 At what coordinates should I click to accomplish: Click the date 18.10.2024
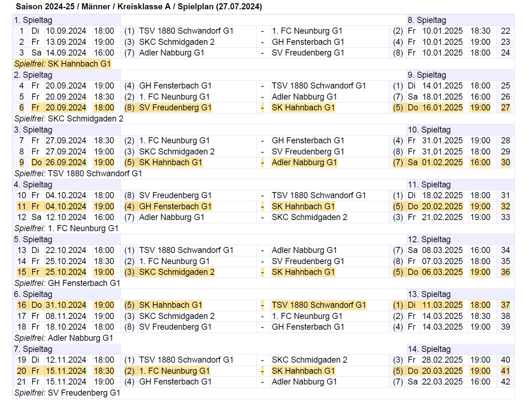66,327
